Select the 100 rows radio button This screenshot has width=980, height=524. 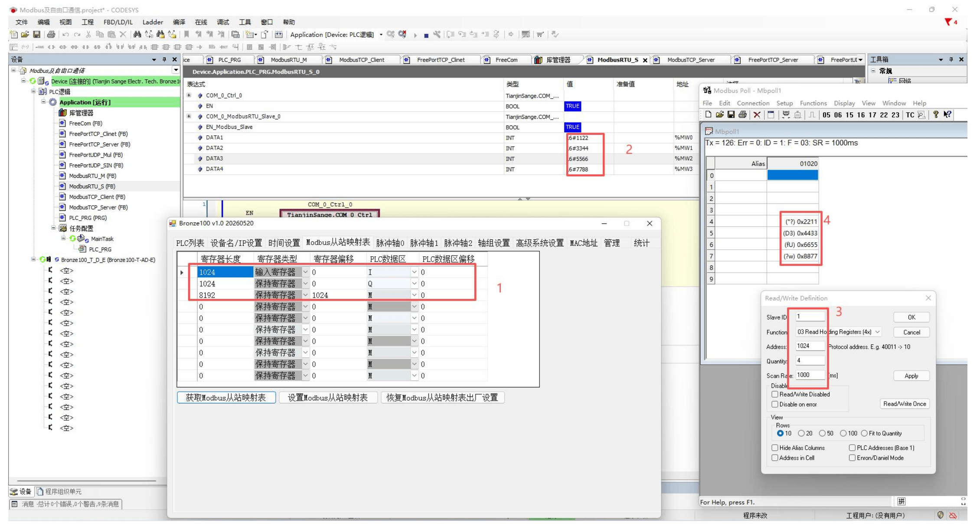843,433
